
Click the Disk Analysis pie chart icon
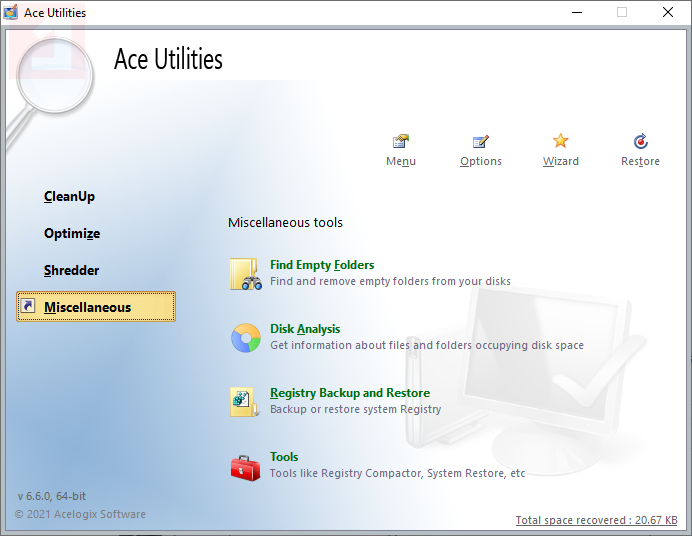pos(246,338)
